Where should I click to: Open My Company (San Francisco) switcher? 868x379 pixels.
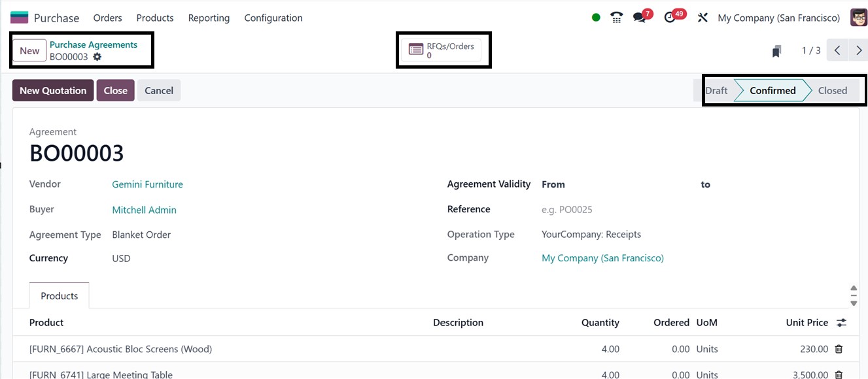778,18
